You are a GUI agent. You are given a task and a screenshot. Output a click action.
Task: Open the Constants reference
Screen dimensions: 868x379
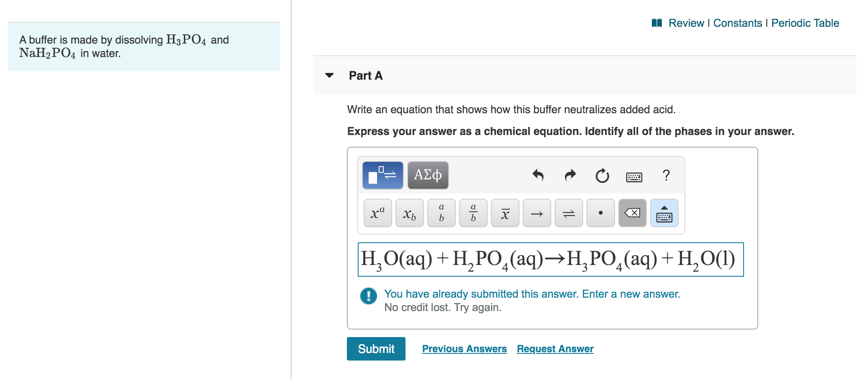tap(737, 23)
